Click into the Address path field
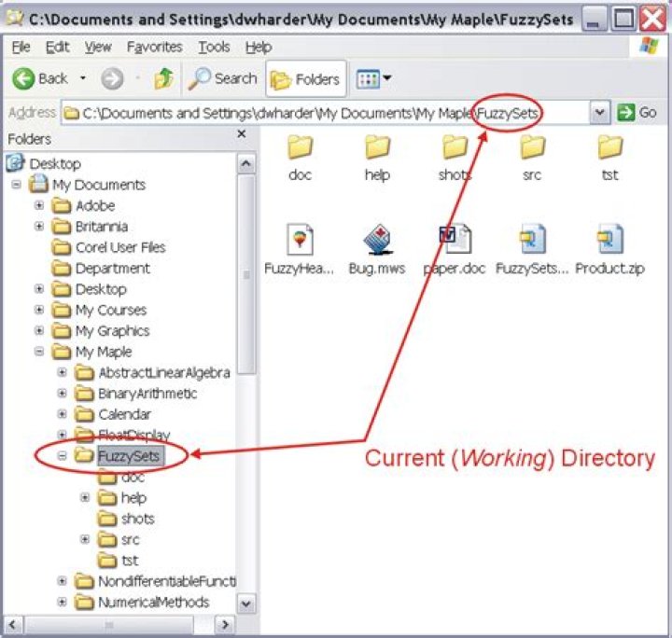Screen dimensions: 672x638 tap(325, 113)
